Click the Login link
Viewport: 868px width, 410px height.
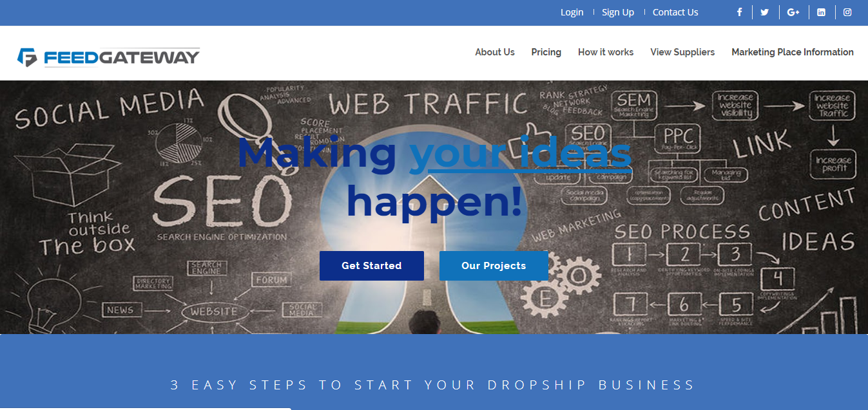tap(572, 12)
